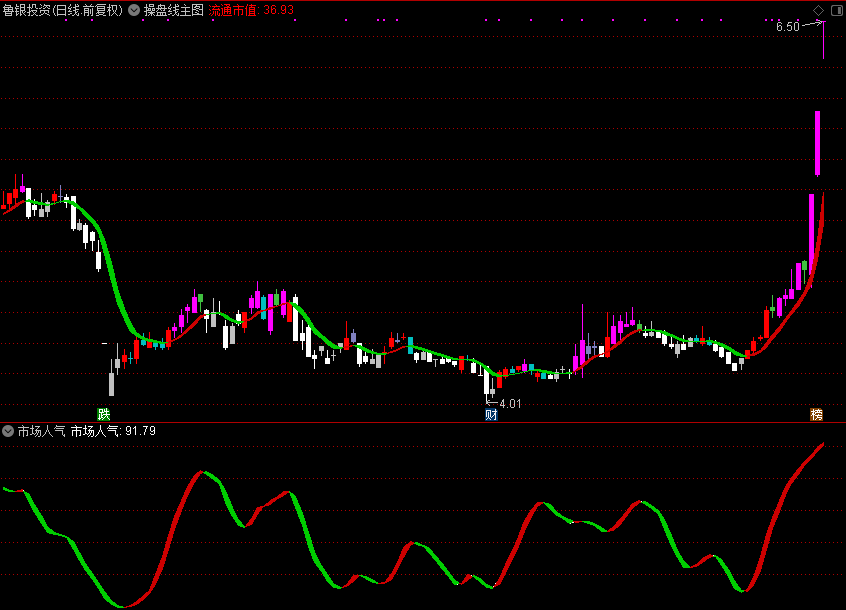846x610 pixels.
Task: Click the 市场人气: 91.79 value label
Action: [113, 431]
